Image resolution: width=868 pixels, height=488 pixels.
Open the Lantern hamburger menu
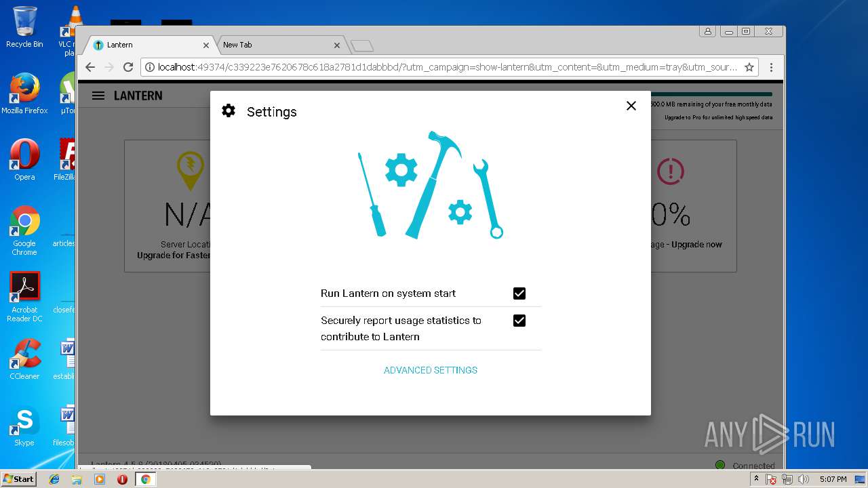(98, 96)
